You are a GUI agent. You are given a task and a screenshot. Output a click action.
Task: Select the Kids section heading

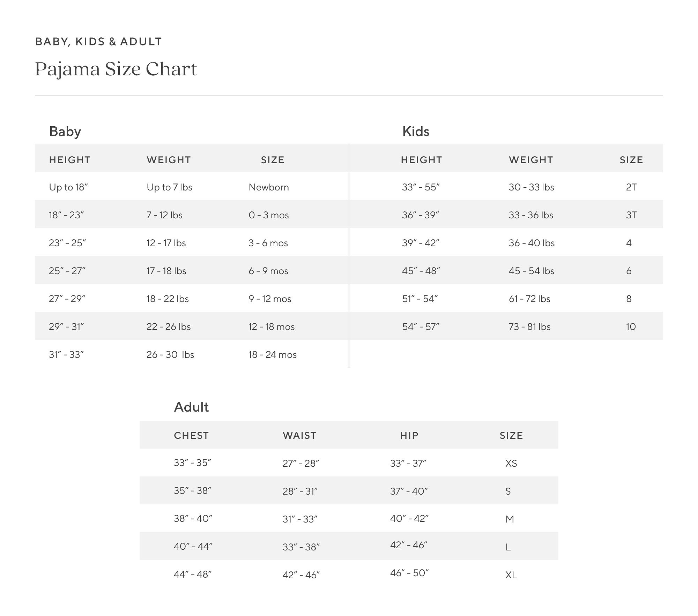(416, 132)
